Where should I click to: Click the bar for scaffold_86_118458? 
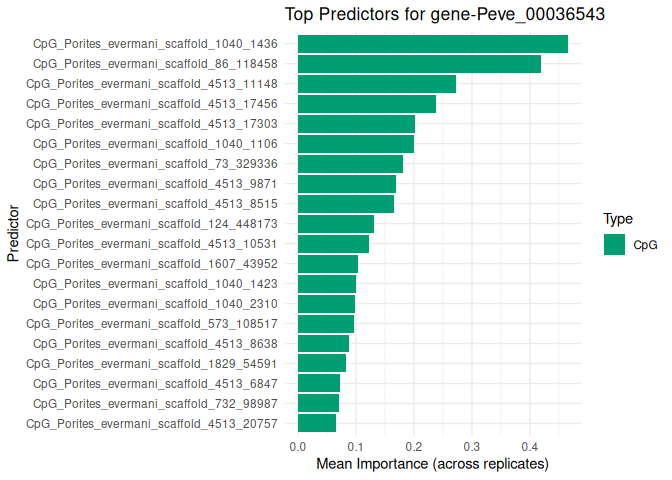[x=419, y=64]
